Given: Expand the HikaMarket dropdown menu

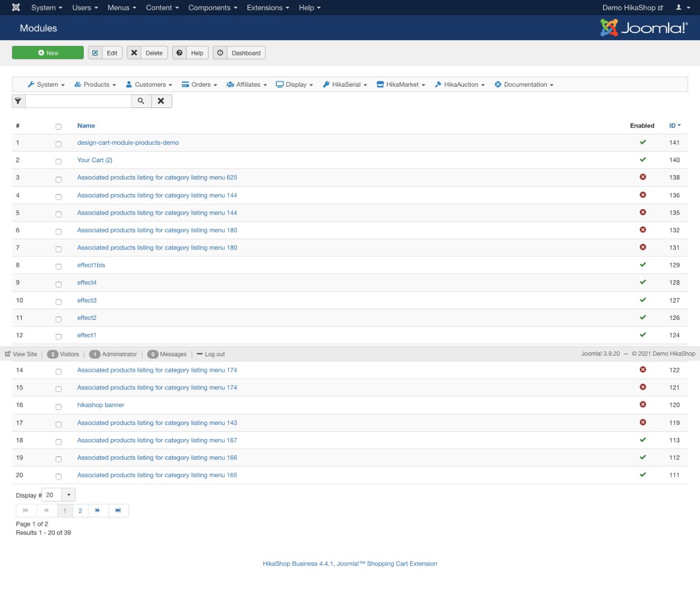Looking at the screenshot, I should [401, 85].
